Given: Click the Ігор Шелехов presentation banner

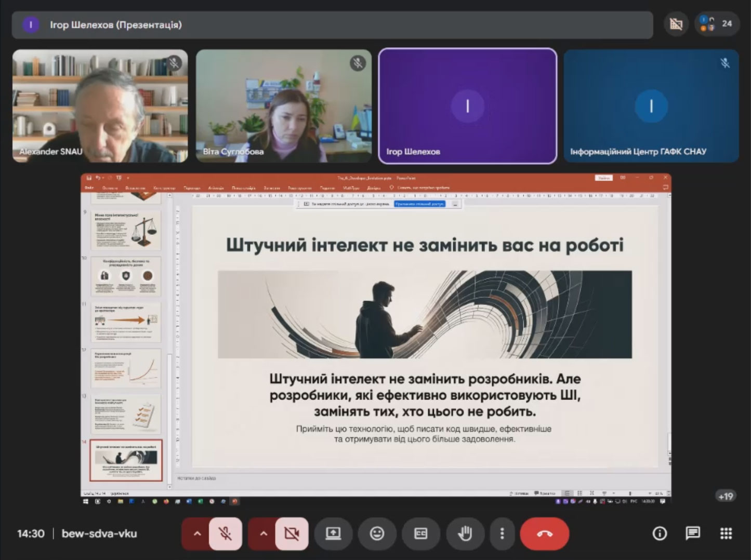Looking at the screenshot, I should click(x=332, y=25).
